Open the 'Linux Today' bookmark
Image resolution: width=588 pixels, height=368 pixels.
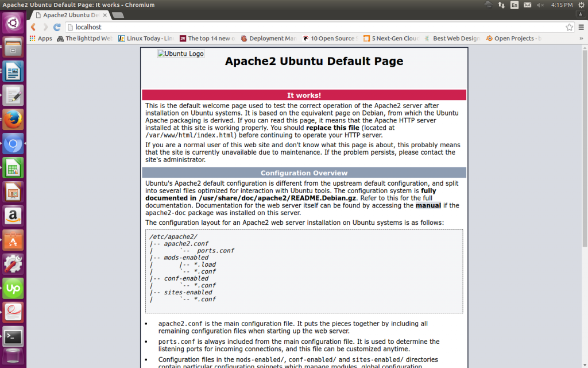tap(146, 39)
